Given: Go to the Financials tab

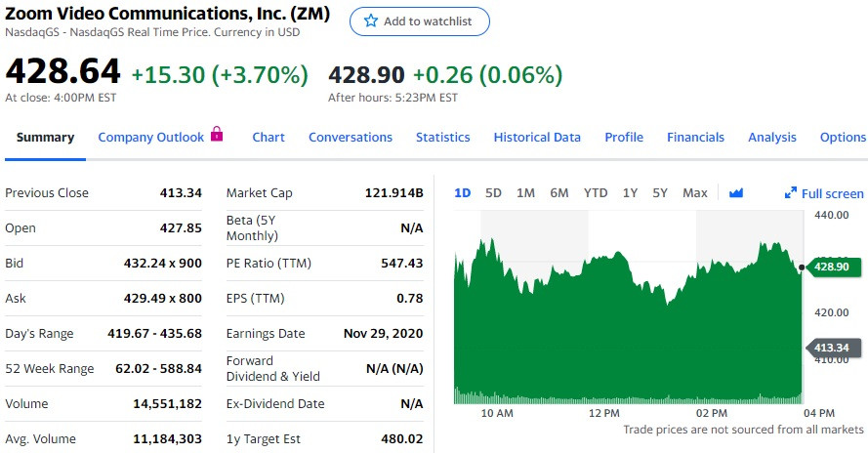Looking at the screenshot, I should point(695,138).
